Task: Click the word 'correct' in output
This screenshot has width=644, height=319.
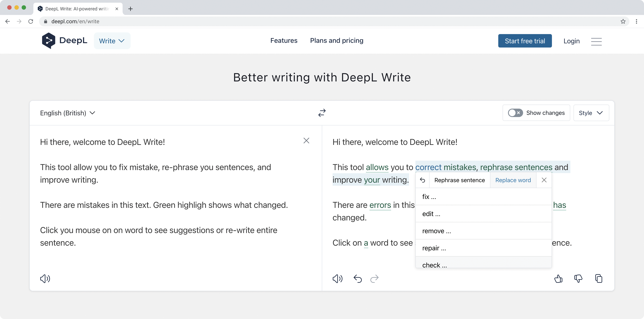Action: (x=428, y=167)
